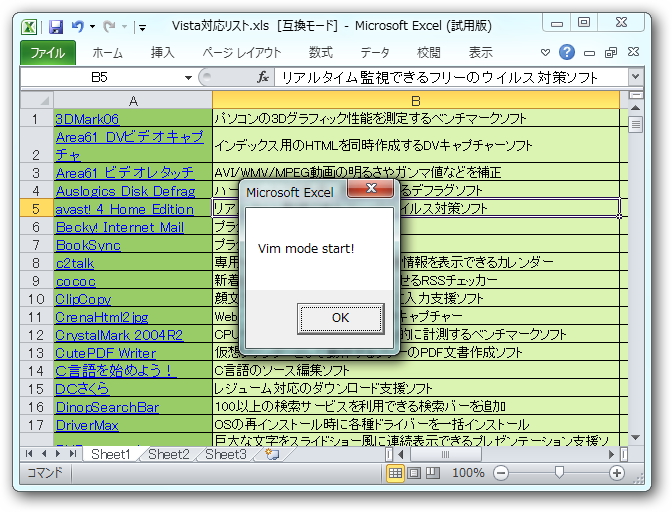The width and height of the screenshot is (672, 512).
Task: Expand the formula bar
Action: 636,77
